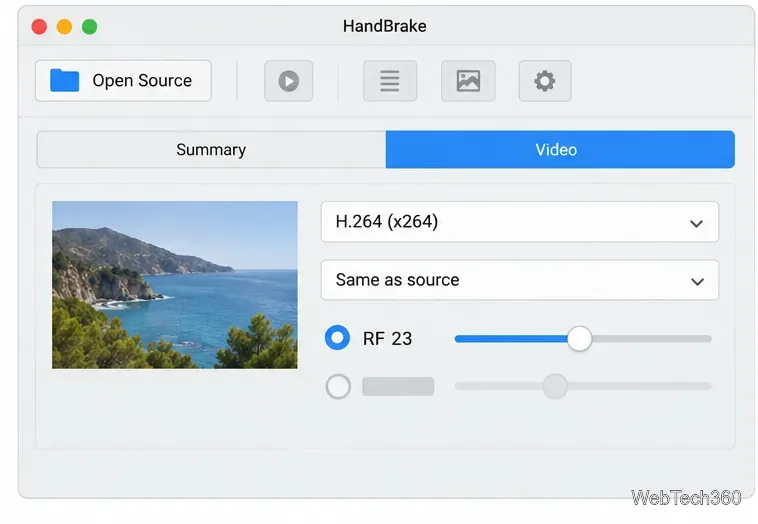Select the unselected lower radio button
The width and height of the screenshot is (758, 524).
(338, 386)
